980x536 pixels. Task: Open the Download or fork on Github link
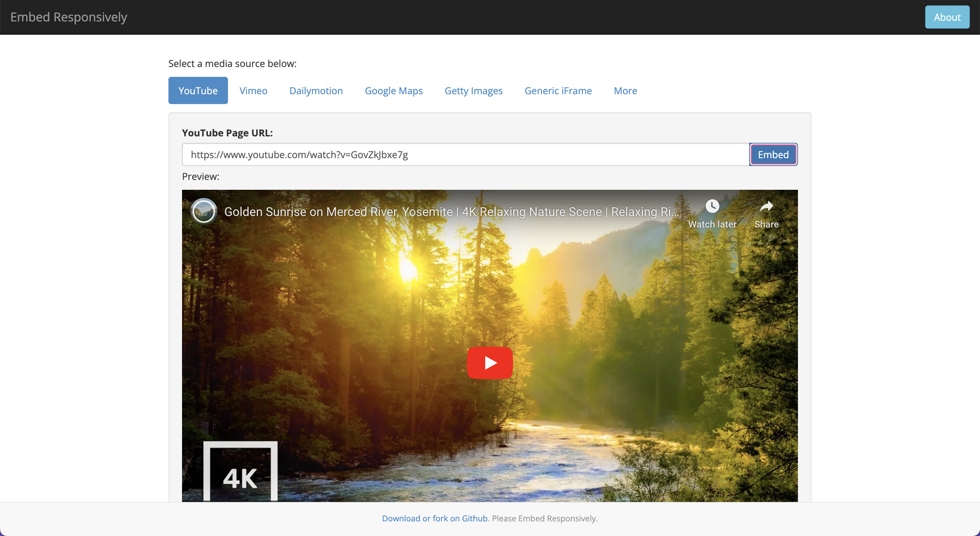(x=435, y=519)
